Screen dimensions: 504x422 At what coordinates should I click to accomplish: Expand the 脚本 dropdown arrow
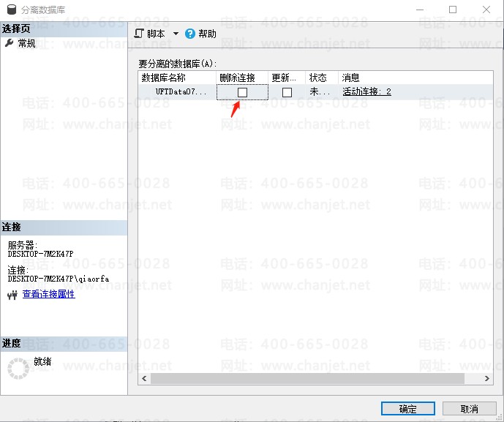[176, 34]
